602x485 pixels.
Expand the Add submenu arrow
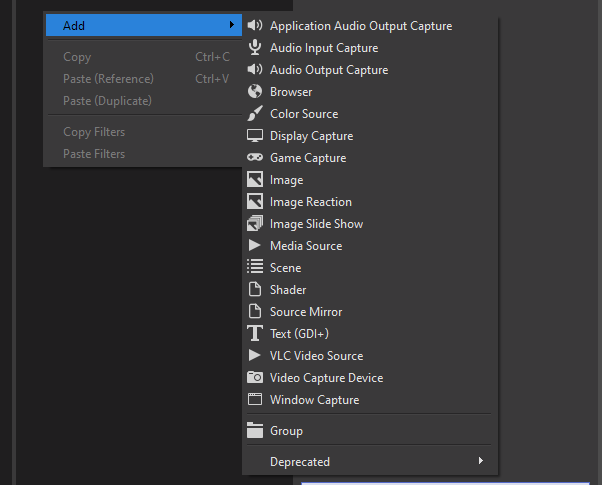232,25
